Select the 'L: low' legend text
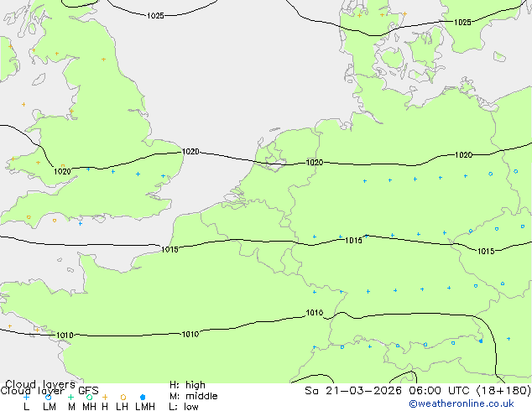 [184, 406]
